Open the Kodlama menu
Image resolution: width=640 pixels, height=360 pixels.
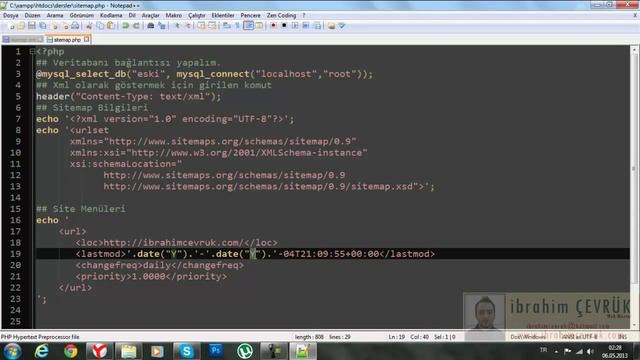pyautogui.click(x=111, y=15)
